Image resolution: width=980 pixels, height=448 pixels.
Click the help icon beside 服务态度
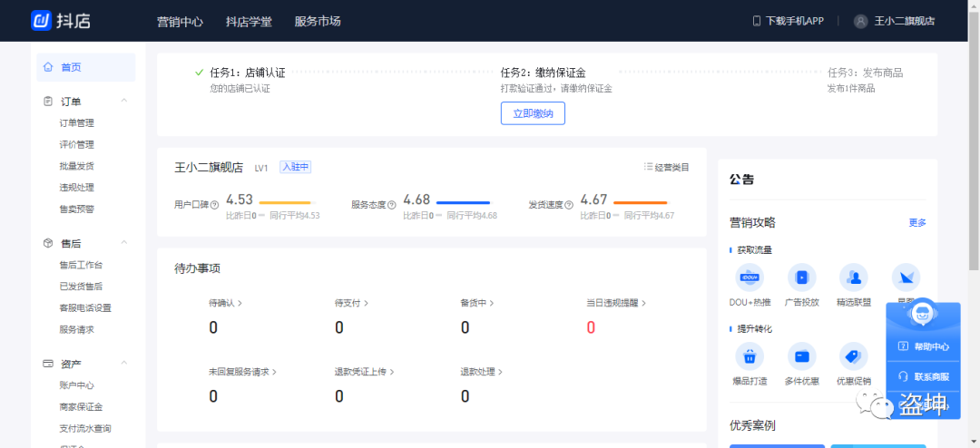(x=392, y=204)
